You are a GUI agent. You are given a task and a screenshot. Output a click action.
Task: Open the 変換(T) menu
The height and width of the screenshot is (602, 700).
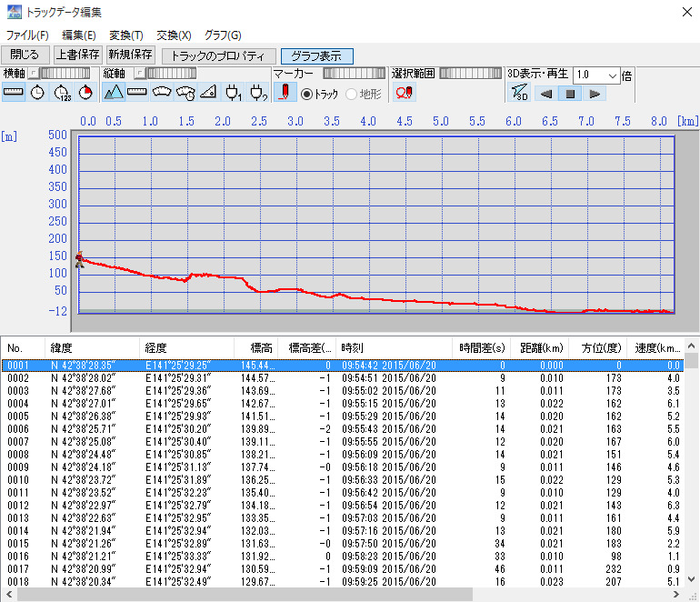pyautogui.click(x=125, y=35)
